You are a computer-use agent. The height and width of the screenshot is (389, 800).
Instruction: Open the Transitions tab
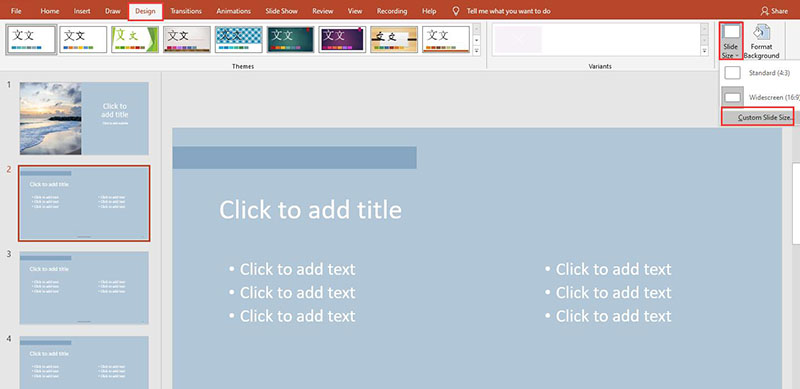186,11
